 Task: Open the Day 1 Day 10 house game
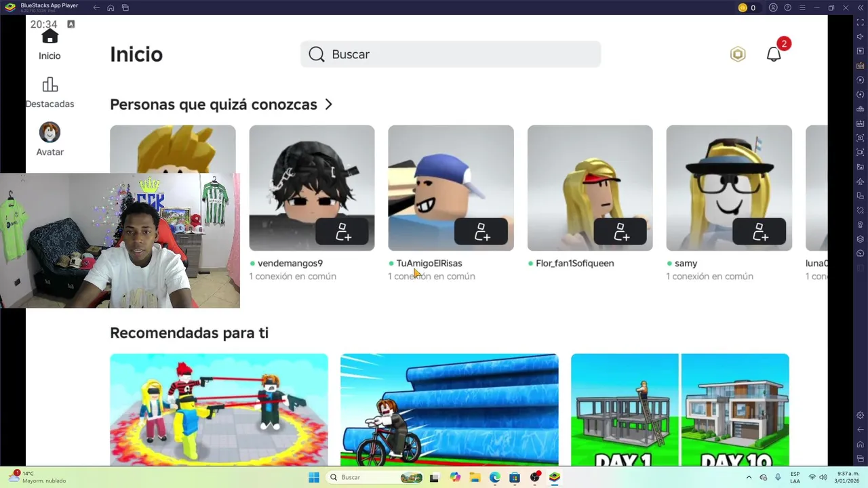(x=680, y=409)
